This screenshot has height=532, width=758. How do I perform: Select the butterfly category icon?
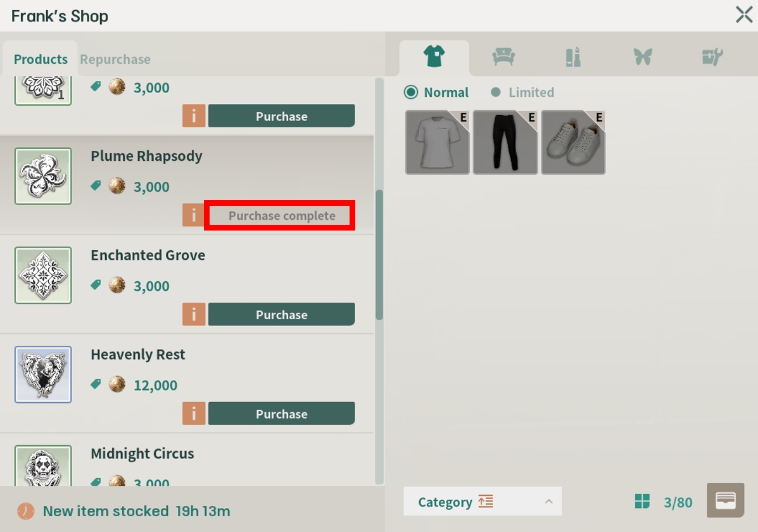pos(642,58)
